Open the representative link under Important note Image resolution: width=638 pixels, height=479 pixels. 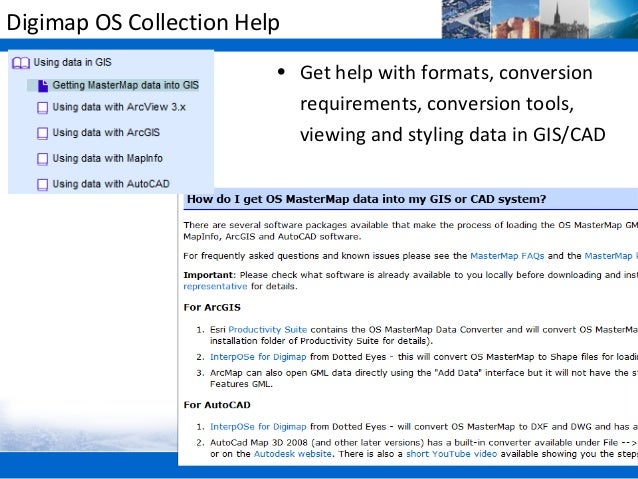click(x=215, y=286)
